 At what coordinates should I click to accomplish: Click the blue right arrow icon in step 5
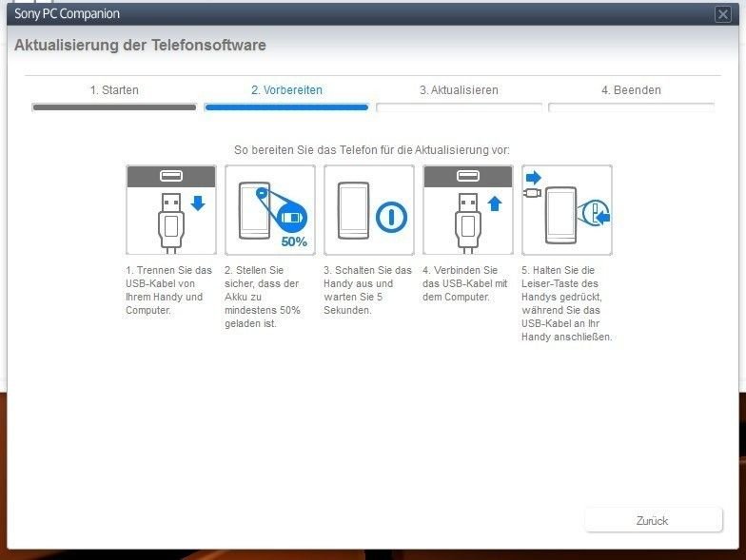[x=533, y=178]
